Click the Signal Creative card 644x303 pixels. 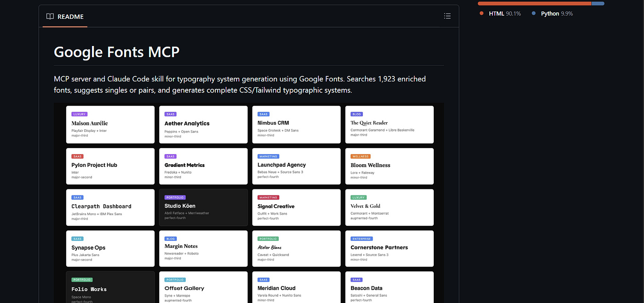point(296,207)
